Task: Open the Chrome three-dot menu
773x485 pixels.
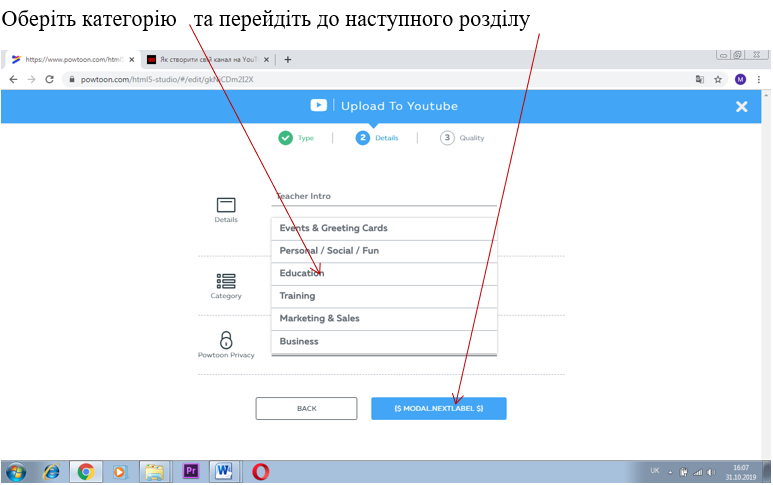Action: tap(759, 79)
